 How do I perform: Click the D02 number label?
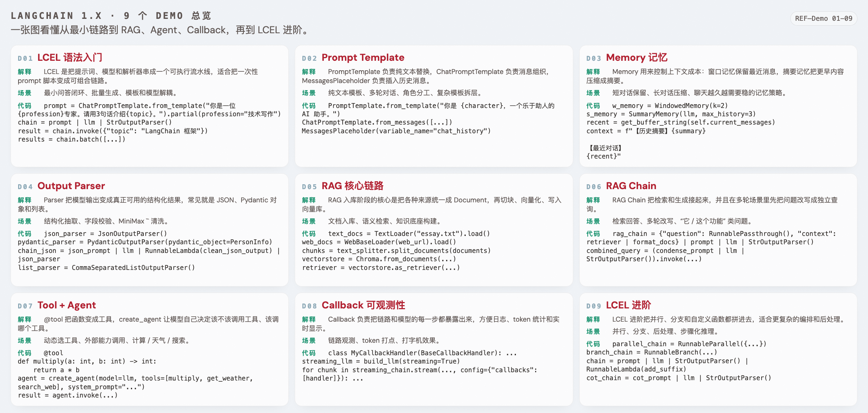[309, 59]
